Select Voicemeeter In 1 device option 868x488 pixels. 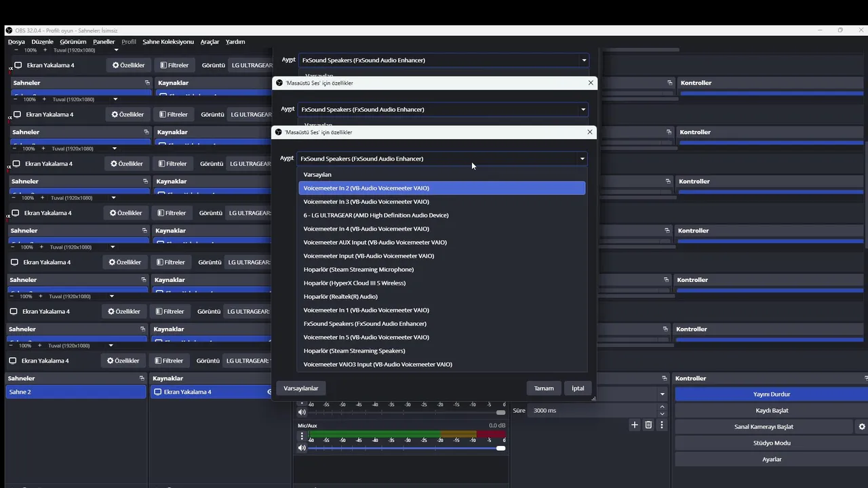coord(441,310)
